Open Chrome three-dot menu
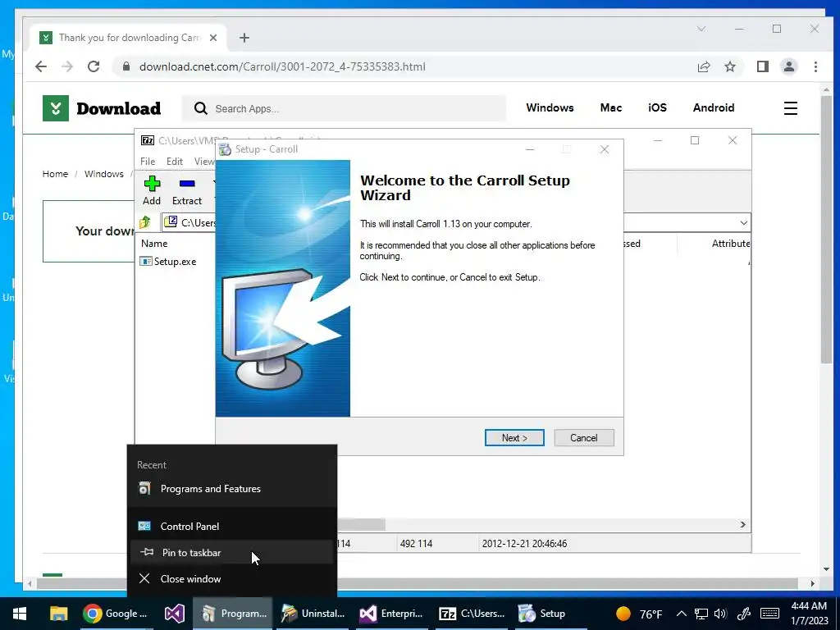The height and width of the screenshot is (630, 840). pos(815,66)
